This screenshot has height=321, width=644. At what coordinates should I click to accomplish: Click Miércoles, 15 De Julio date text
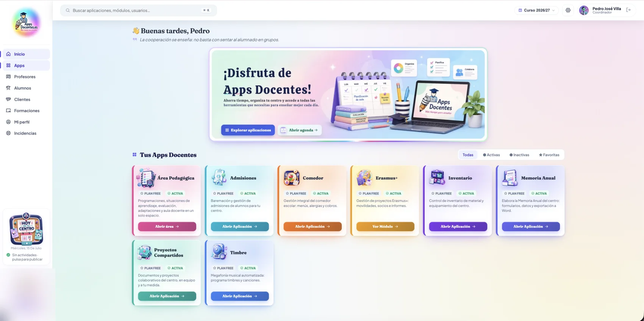[26, 249]
